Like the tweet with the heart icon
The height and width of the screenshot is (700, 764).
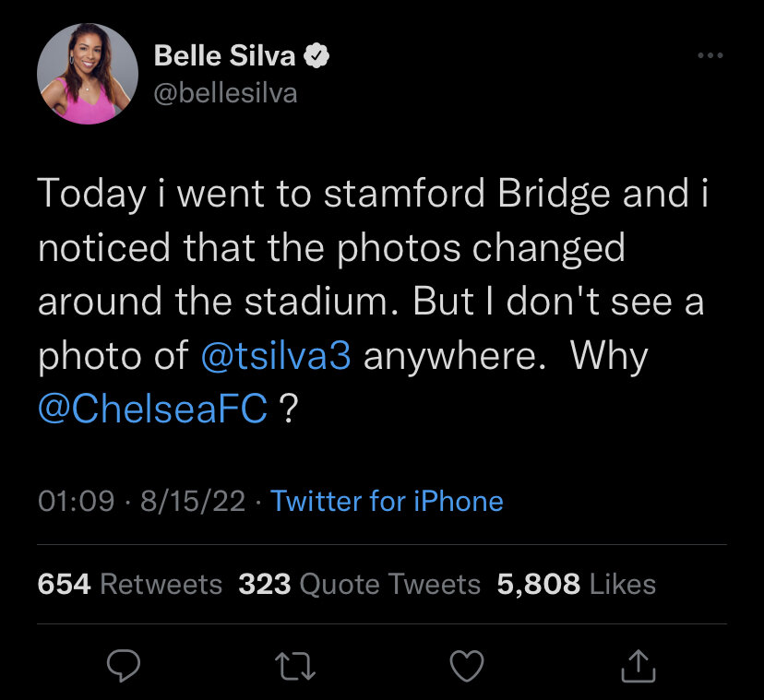467,666
